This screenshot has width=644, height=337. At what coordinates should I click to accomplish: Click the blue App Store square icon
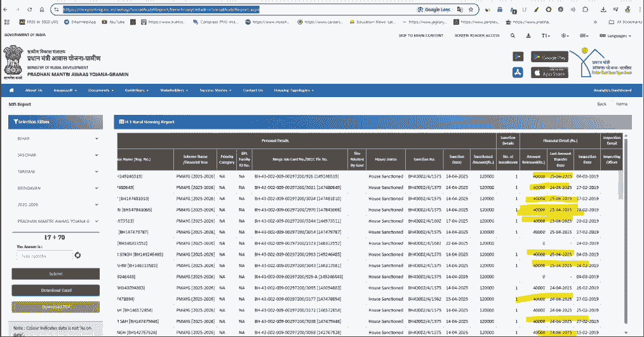(x=518, y=73)
